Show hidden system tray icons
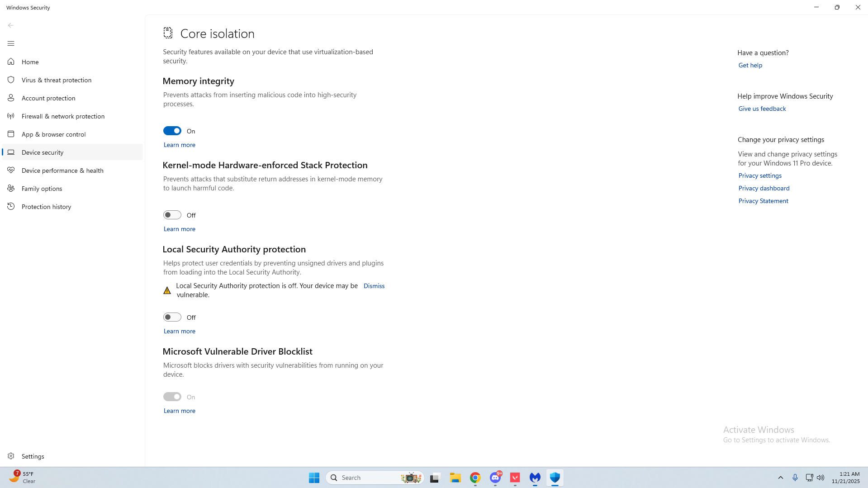This screenshot has height=488, width=868. click(781, 478)
